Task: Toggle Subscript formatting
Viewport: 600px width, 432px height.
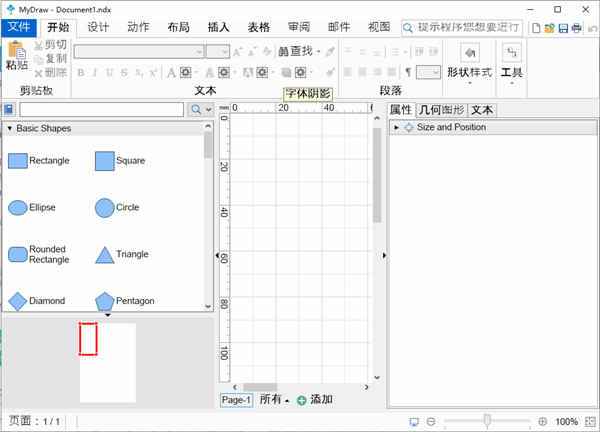Action: [139, 72]
